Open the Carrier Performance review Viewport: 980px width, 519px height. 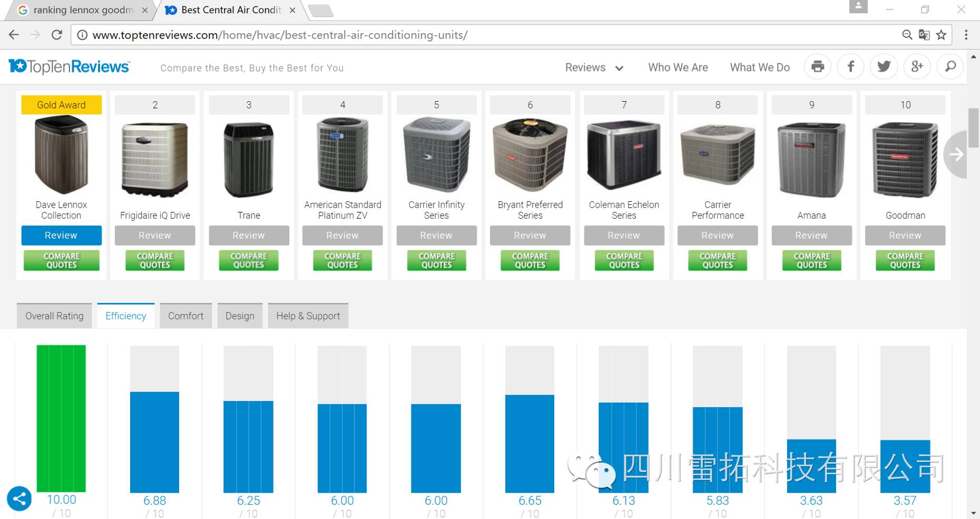pos(718,236)
